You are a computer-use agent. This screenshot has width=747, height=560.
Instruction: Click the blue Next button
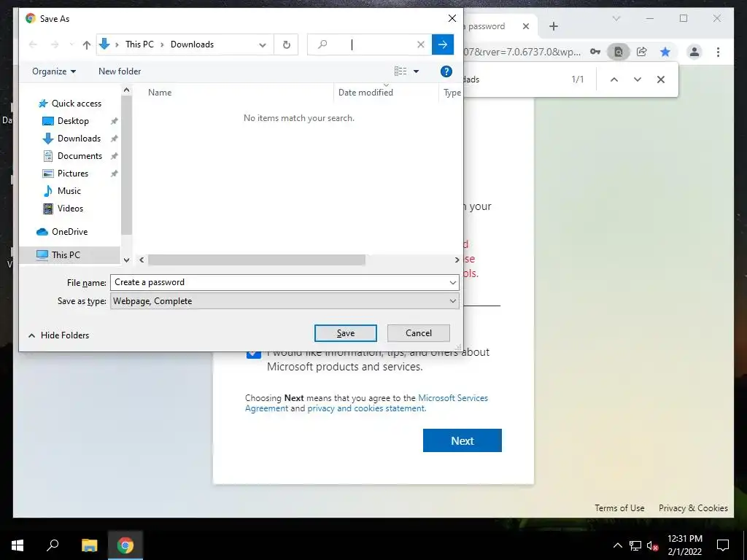point(462,440)
